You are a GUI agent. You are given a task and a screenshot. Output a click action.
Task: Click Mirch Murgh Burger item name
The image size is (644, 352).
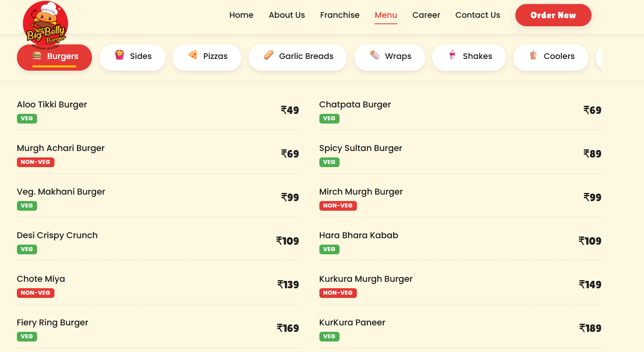click(x=361, y=192)
